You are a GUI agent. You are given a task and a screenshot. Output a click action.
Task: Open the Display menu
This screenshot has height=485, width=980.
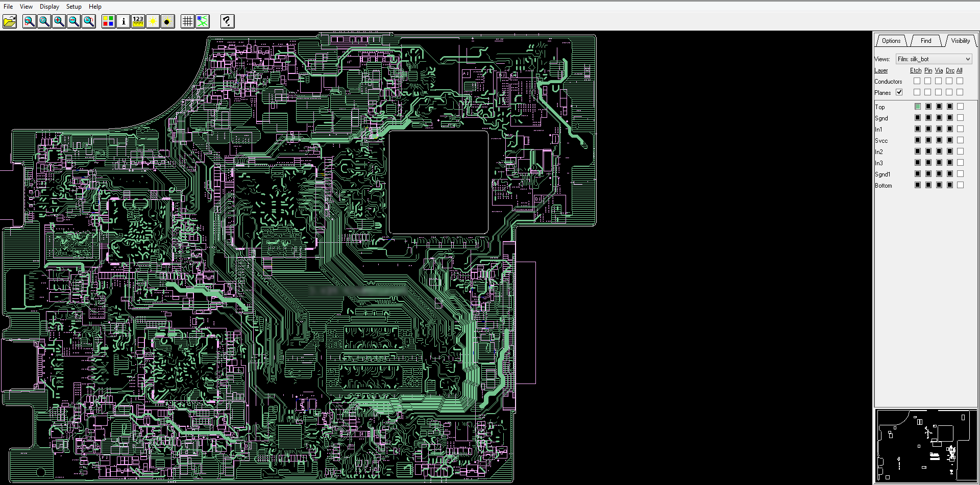point(50,7)
